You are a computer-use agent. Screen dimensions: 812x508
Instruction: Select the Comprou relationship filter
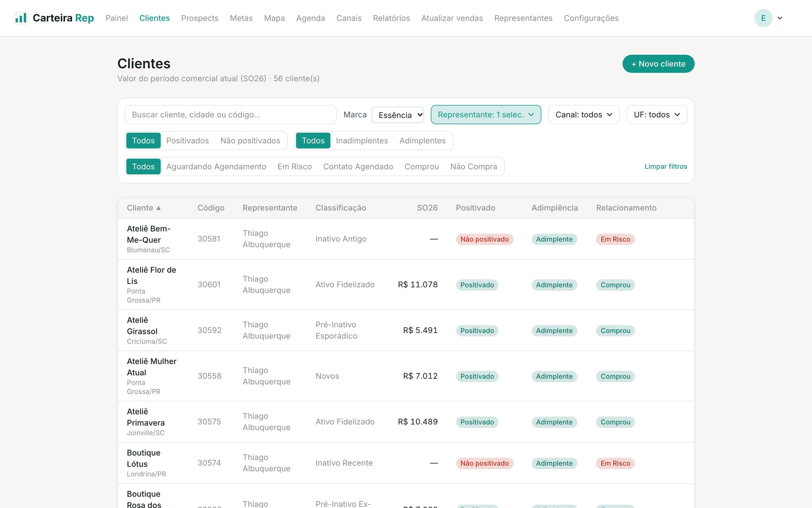(x=422, y=167)
